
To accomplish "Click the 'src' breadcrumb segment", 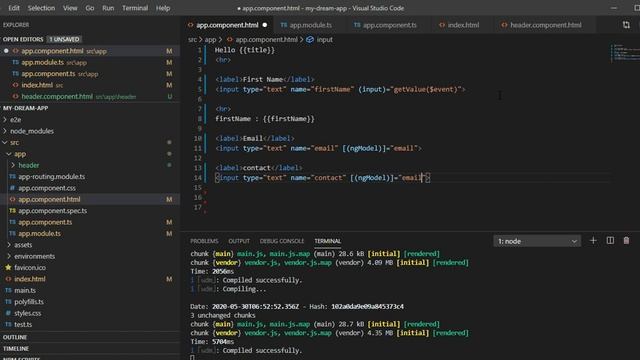I will tap(192, 40).
